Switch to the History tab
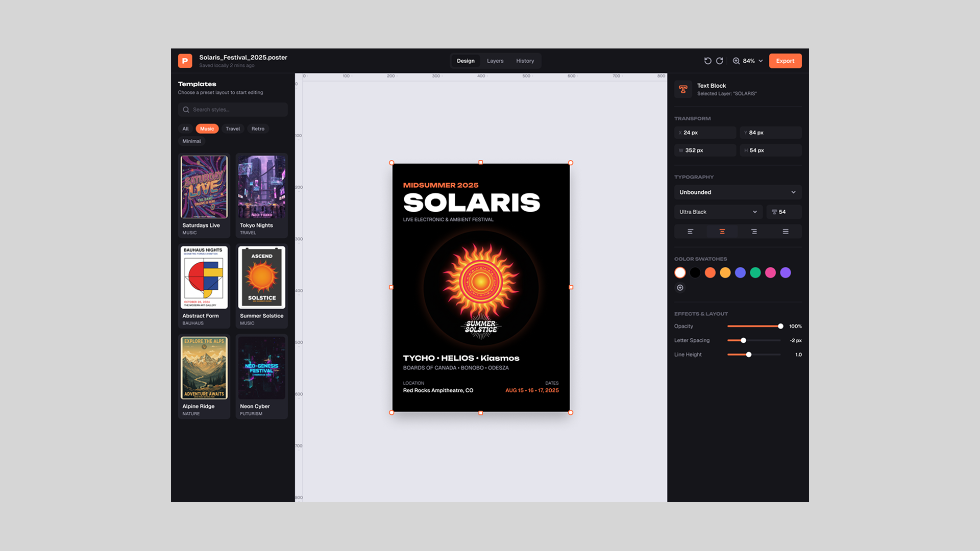Screen dimensions: 980x551 point(525,61)
